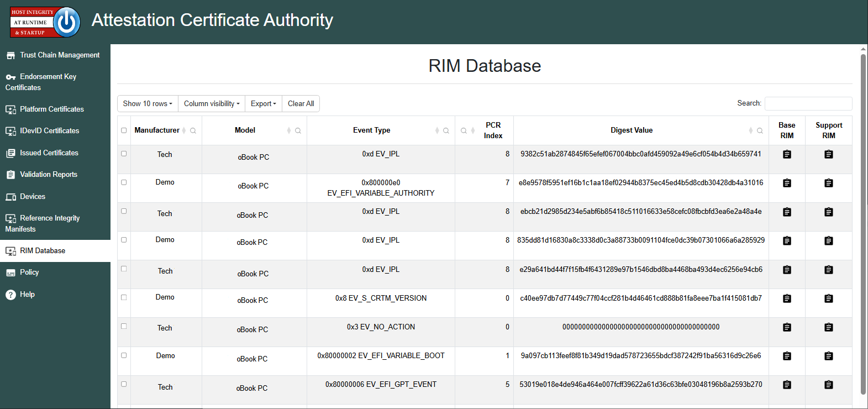Open Base RIM for digest 9a097cb113fe...
This screenshot has width=868, height=409.
pyautogui.click(x=787, y=356)
